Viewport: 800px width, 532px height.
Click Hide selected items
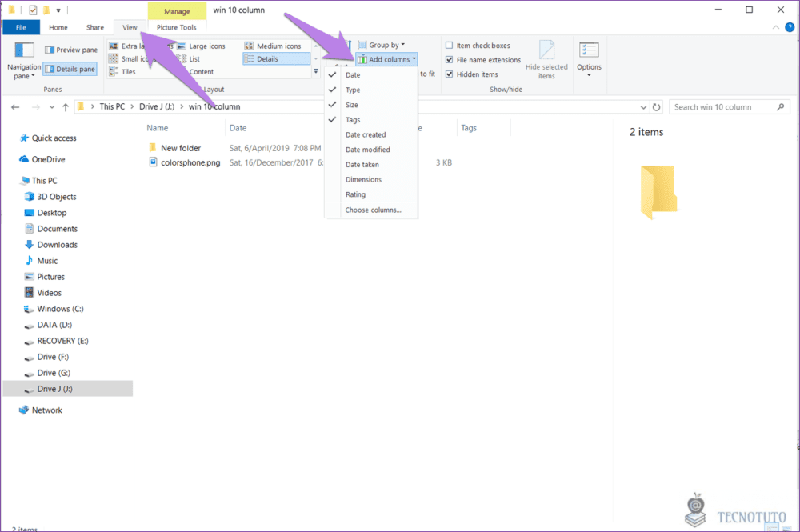(546, 60)
